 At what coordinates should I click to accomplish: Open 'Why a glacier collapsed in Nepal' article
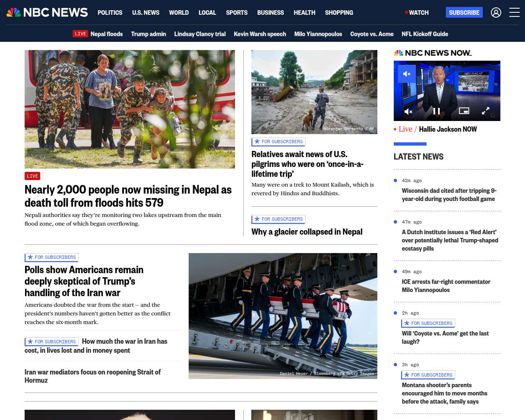click(307, 232)
